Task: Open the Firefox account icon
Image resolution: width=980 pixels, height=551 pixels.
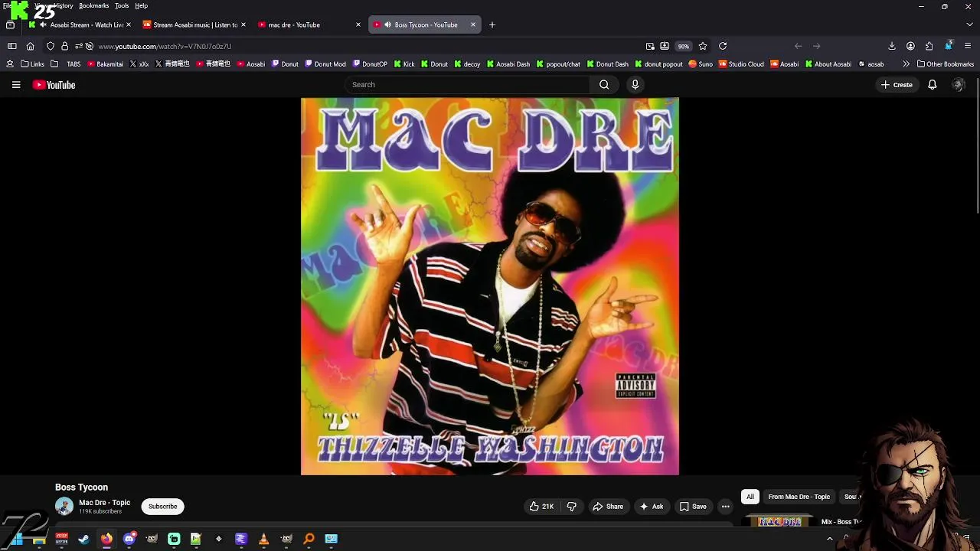Action: [910, 46]
